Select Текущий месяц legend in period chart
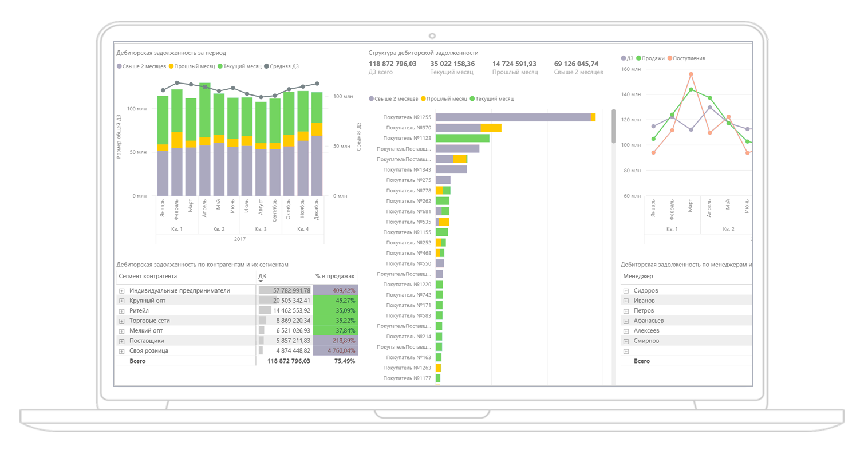This screenshot has width=868, height=450. click(x=239, y=66)
